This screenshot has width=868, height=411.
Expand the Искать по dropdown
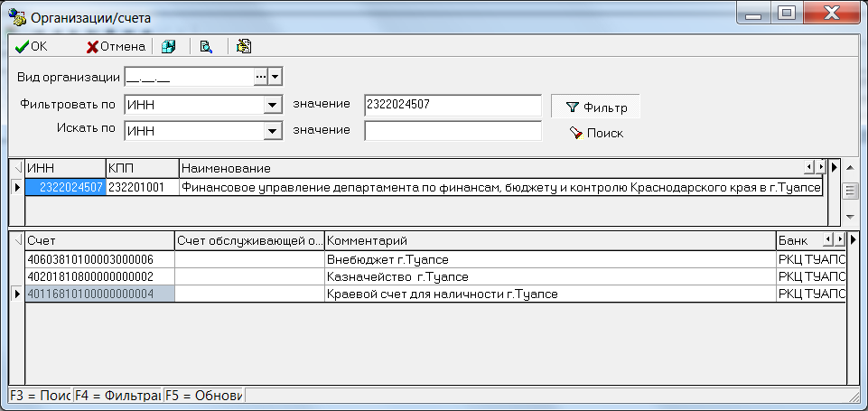[269, 132]
